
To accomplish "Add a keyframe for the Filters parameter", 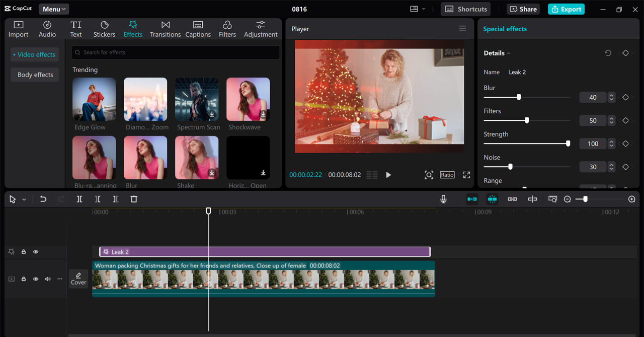I will click(625, 120).
